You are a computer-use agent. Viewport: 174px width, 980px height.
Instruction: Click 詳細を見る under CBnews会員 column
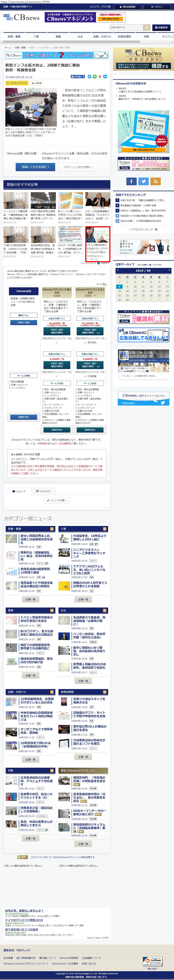(x=24, y=417)
